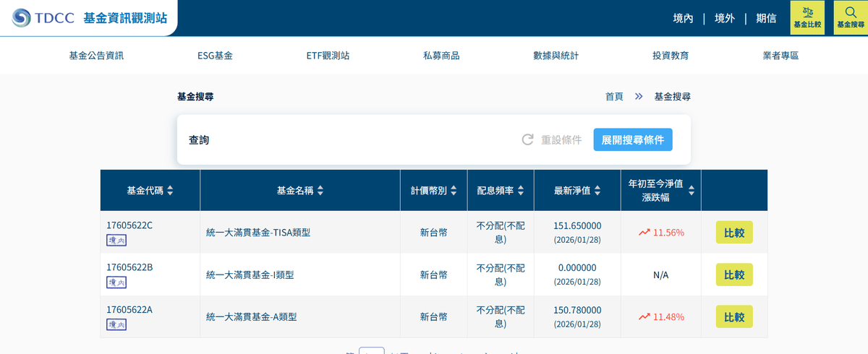Sort by 最新淨值 column arrows

[x=597, y=191]
